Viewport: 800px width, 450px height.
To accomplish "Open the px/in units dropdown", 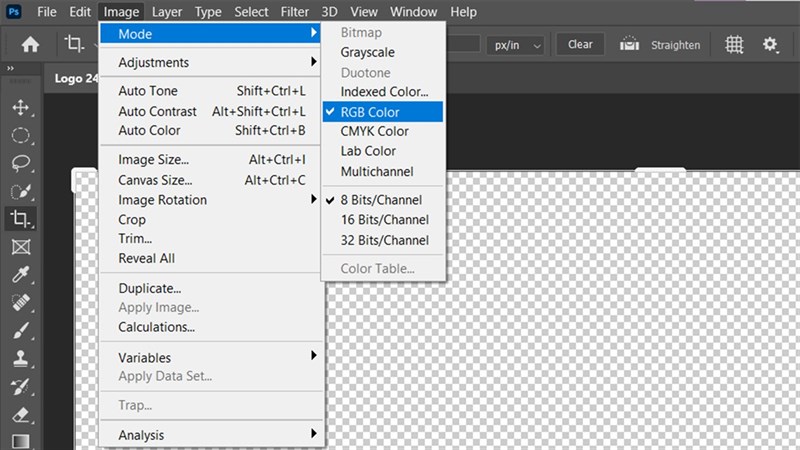I will 515,45.
